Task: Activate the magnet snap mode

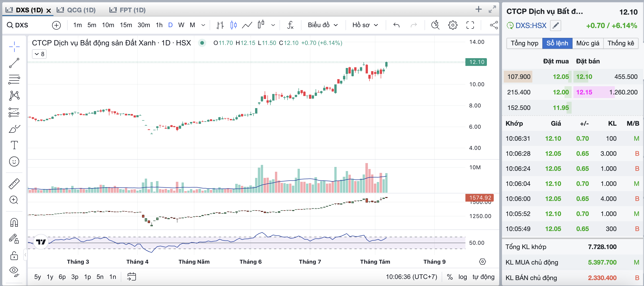Action: 14,222
